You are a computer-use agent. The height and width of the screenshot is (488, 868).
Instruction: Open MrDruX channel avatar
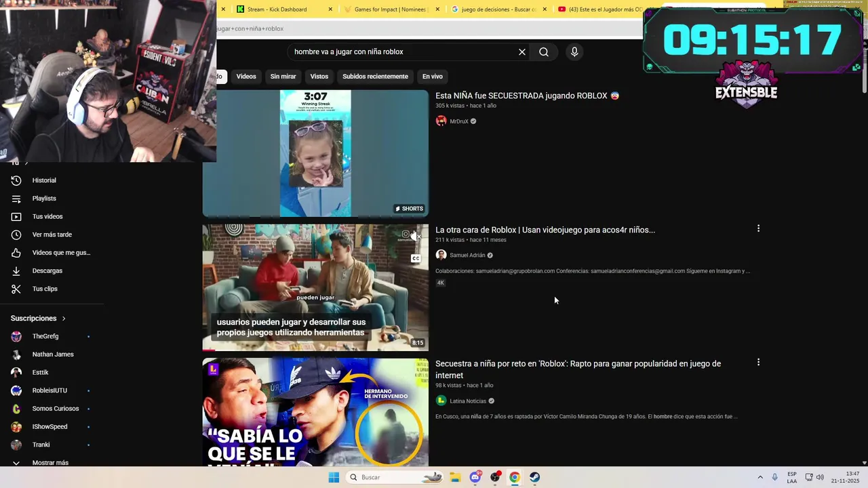(x=441, y=121)
